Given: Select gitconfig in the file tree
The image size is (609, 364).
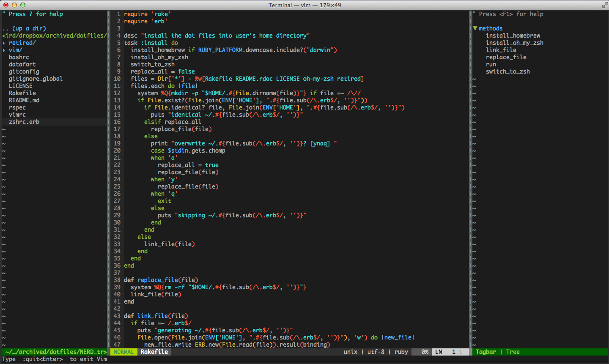Looking at the screenshot, I should click(24, 71).
